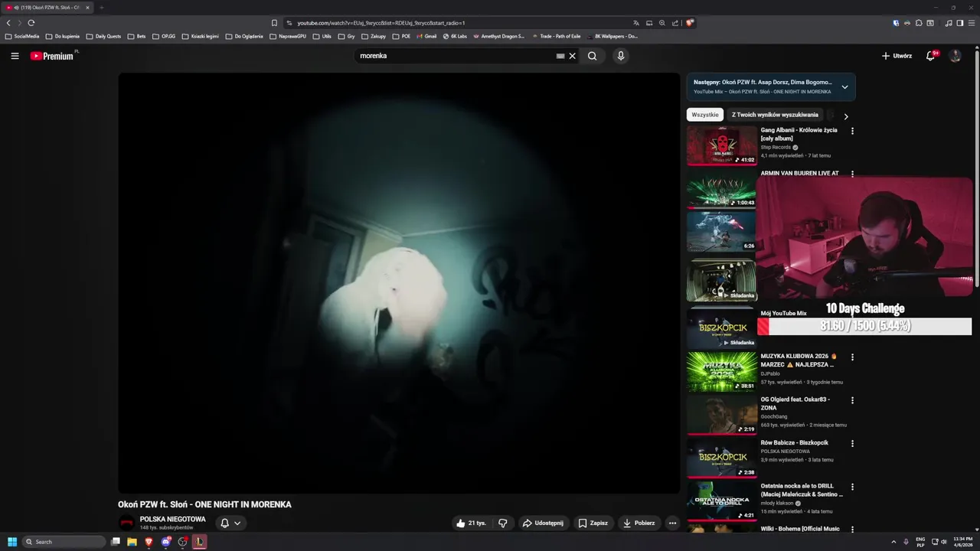Screen dimensions: 980x551
Task: Bookmark this page using the bookmark icon
Action: [274, 23]
